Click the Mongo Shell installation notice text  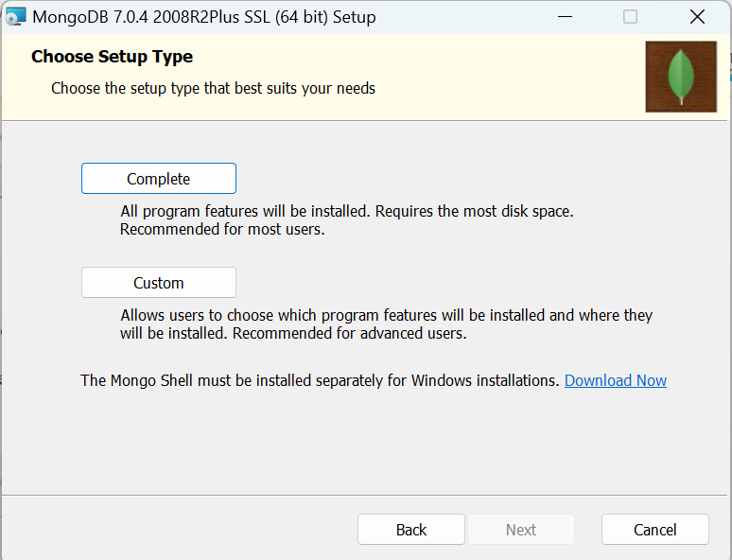pyautogui.click(x=320, y=380)
